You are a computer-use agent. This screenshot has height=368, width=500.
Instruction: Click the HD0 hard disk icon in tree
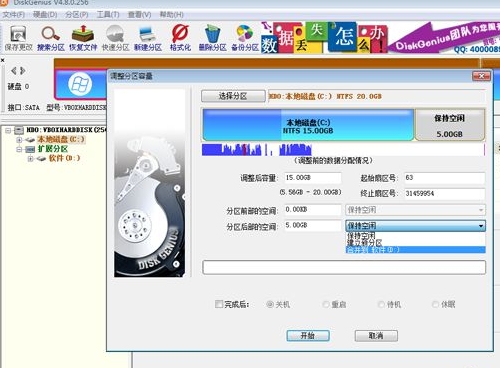coord(19,130)
